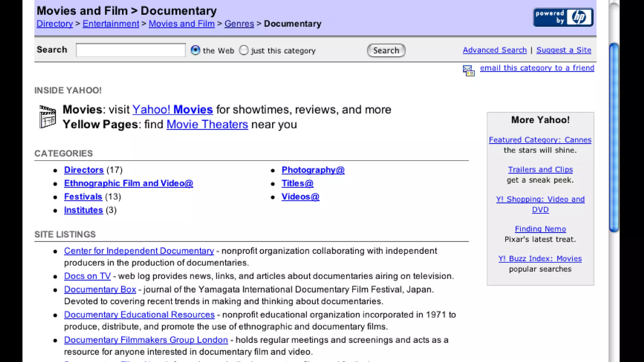This screenshot has height=362, width=644.
Task: Select 'the Web' radio button
Action: (x=195, y=50)
